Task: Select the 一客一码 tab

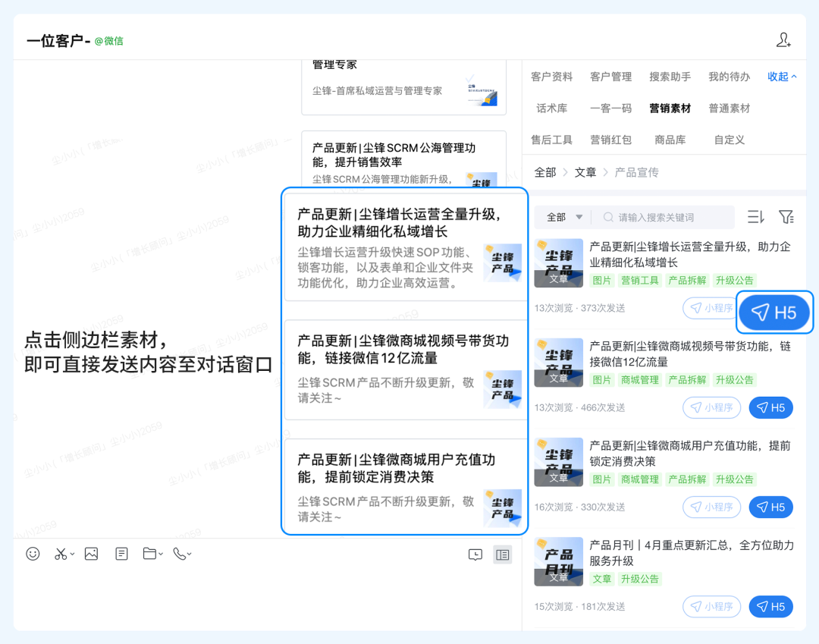Action: pyautogui.click(x=610, y=108)
